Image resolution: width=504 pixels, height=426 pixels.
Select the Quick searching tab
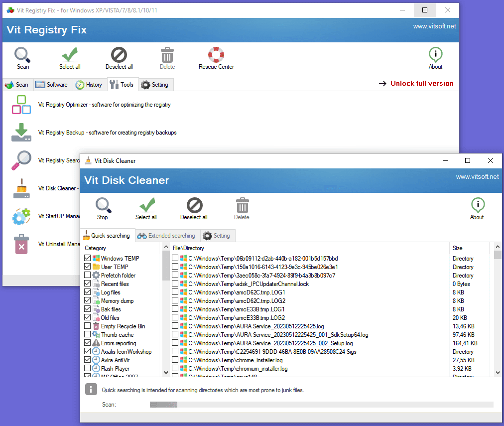[x=108, y=236]
